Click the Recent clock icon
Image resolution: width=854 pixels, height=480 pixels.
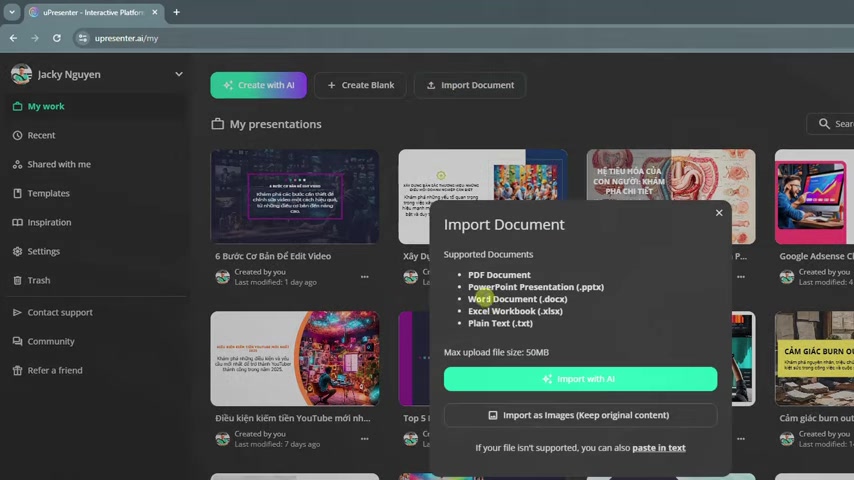pyautogui.click(x=17, y=135)
